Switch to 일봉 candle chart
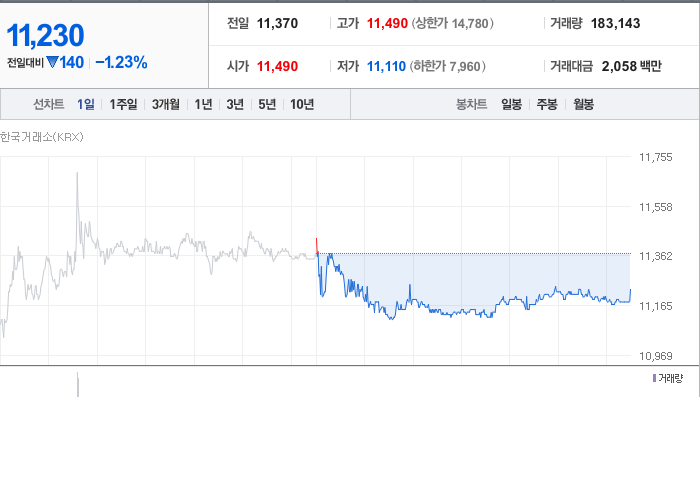Viewport: 700px width, 490px height. pyautogui.click(x=512, y=104)
